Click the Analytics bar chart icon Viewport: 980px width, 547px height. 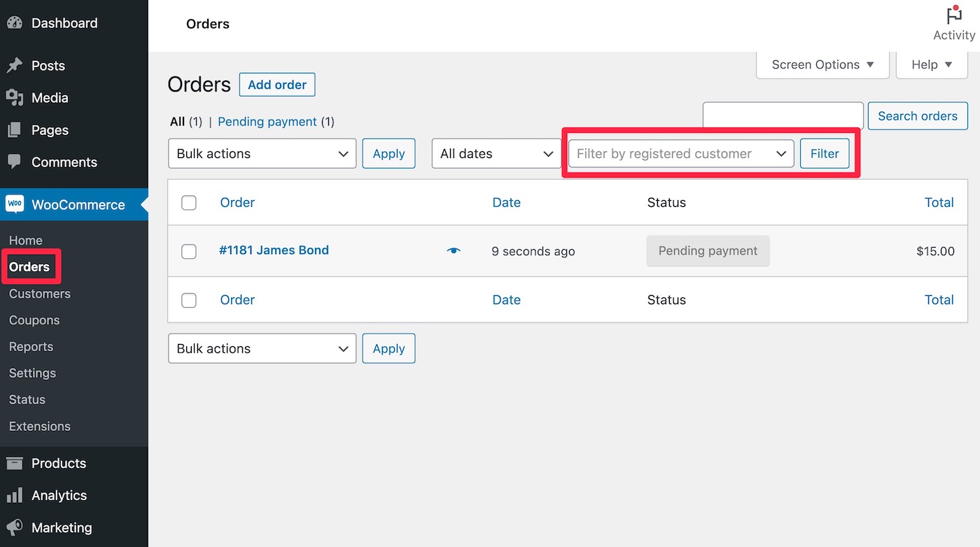pos(15,495)
